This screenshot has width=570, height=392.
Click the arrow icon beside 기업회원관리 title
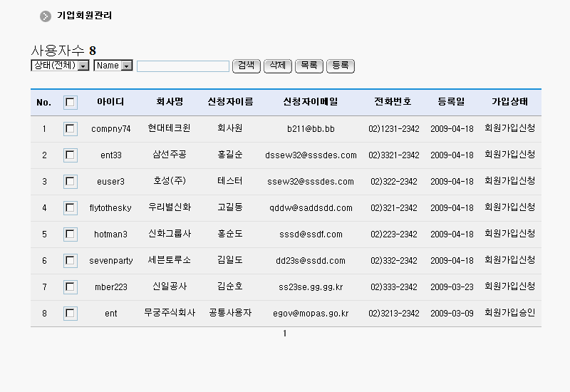point(46,16)
